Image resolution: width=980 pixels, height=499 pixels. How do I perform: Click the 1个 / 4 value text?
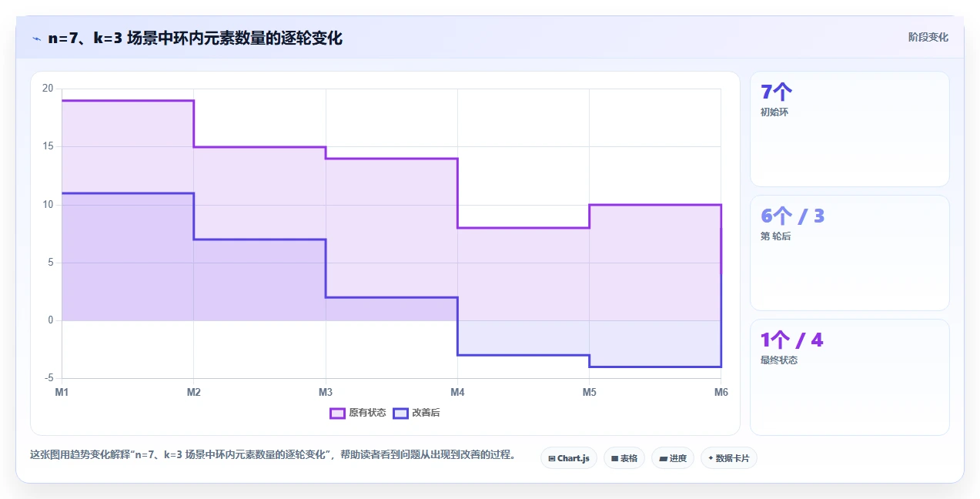coord(792,340)
